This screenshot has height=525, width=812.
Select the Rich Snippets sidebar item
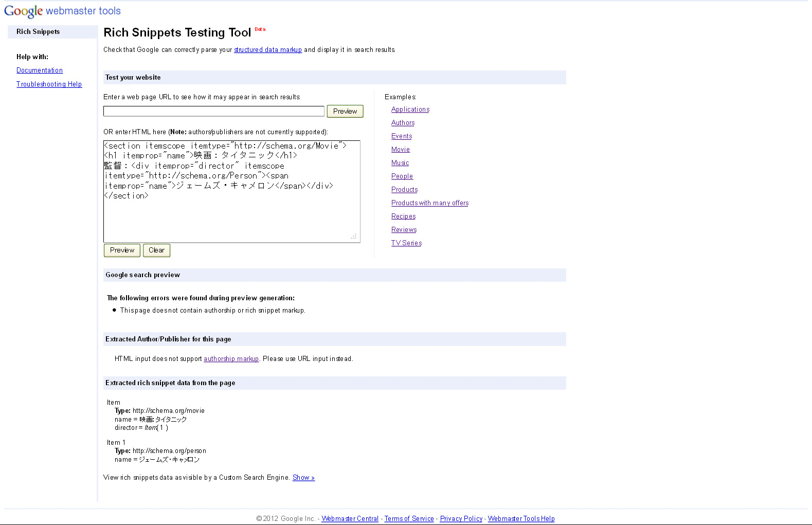(52, 32)
